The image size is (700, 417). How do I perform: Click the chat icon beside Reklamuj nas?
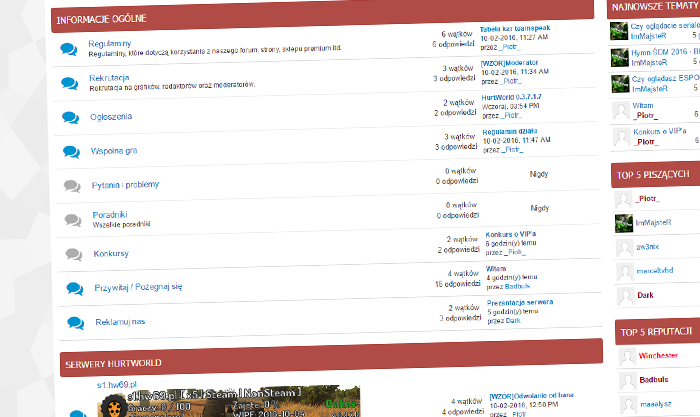[x=76, y=323]
